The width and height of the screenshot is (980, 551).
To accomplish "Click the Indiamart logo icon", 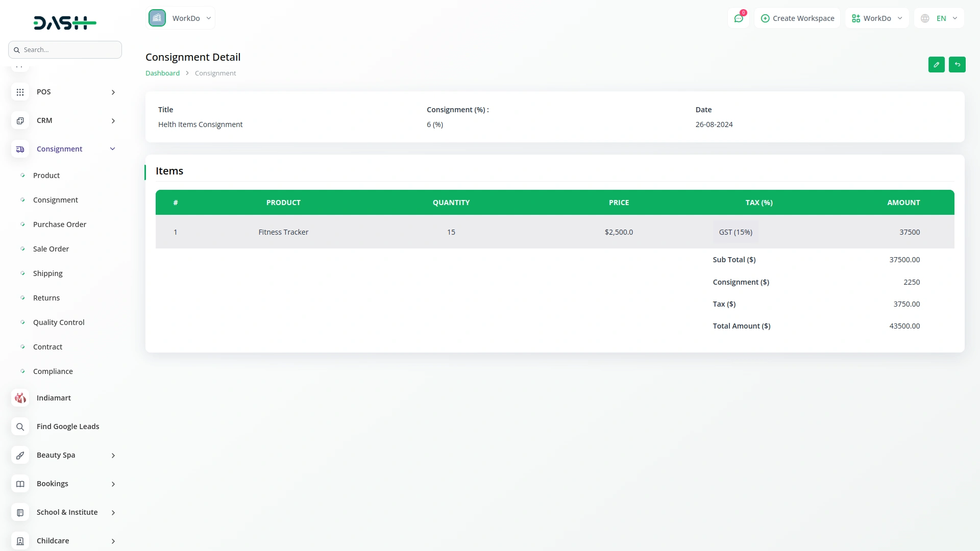I will pos(20,398).
